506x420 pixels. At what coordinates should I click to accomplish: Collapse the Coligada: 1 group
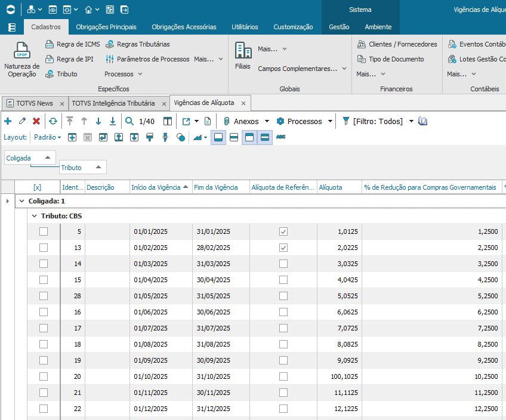[22, 201]
